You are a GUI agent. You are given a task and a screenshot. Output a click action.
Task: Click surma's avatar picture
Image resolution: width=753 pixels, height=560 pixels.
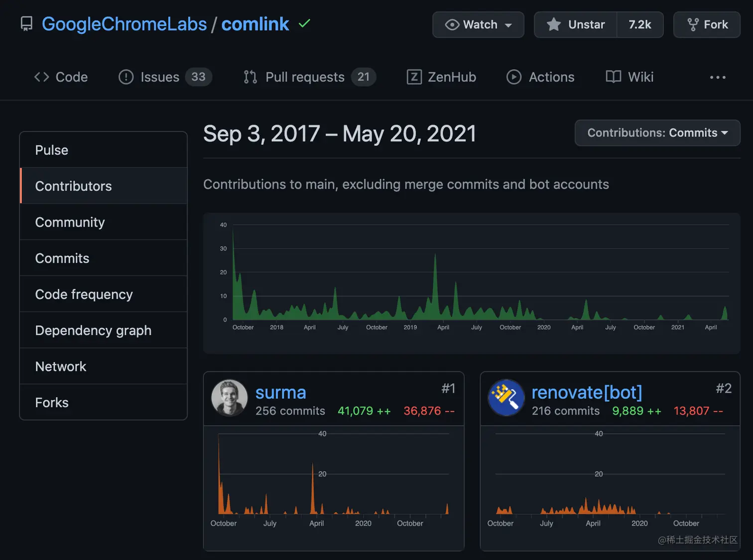pyautogui.click(x=230, y=398)
